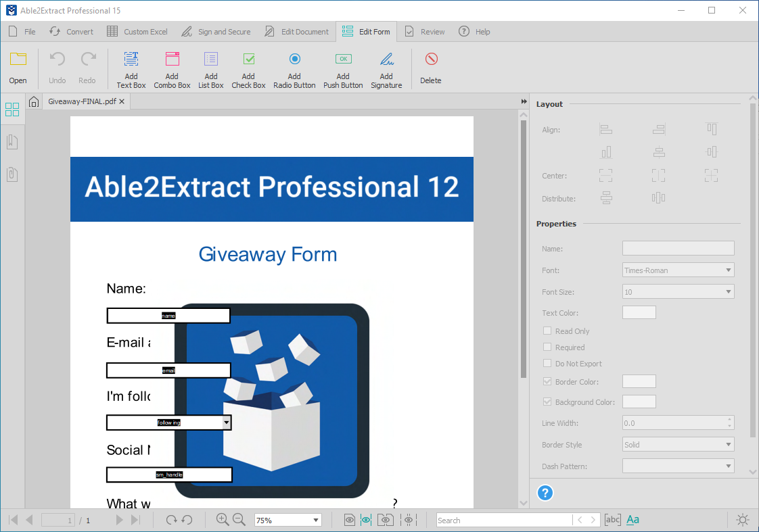Screen dimensions: 759x532
Task: Toggle match case 'Aa' option
Action: coord(632,520)
